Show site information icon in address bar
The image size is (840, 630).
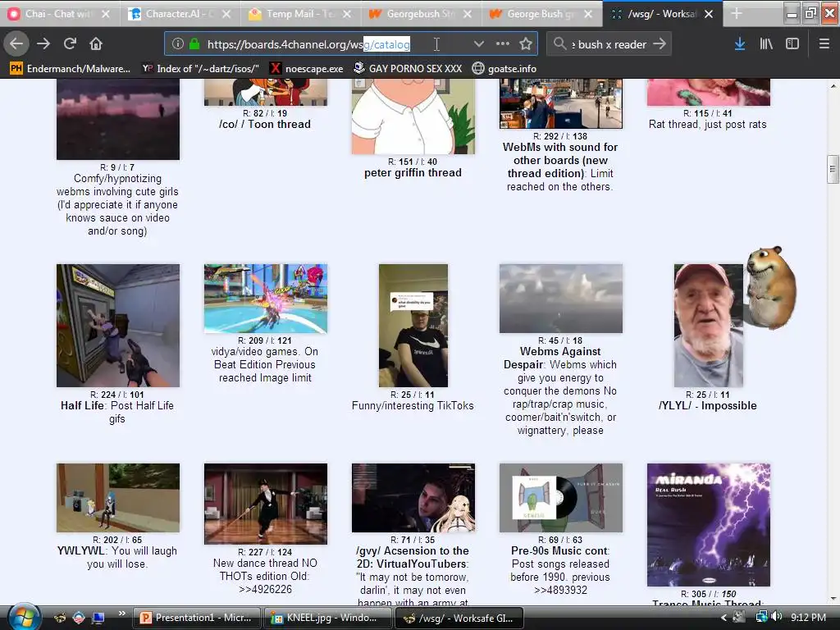[x=178, y=44]
